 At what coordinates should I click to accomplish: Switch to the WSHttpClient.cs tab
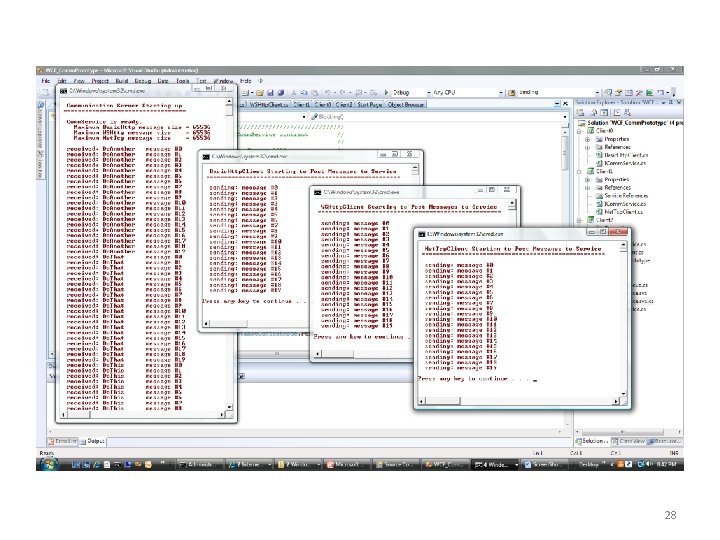pos(269,105)
